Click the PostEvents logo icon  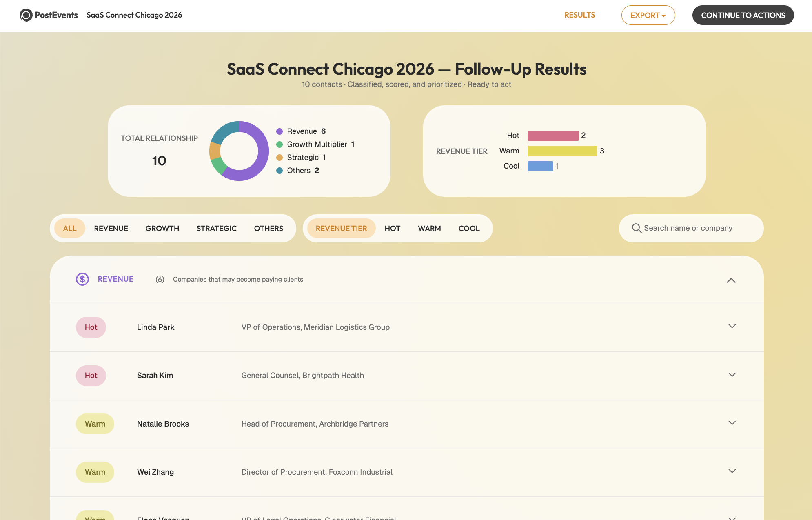coord(26,15)
